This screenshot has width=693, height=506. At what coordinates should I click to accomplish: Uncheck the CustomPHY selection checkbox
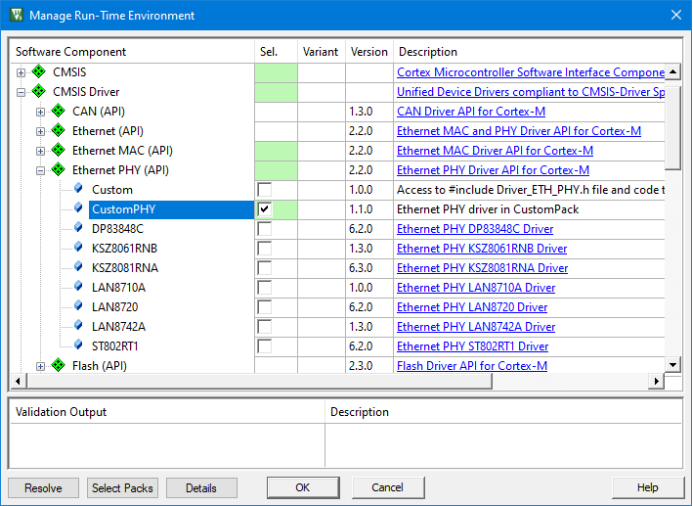[x=264, y=210]
